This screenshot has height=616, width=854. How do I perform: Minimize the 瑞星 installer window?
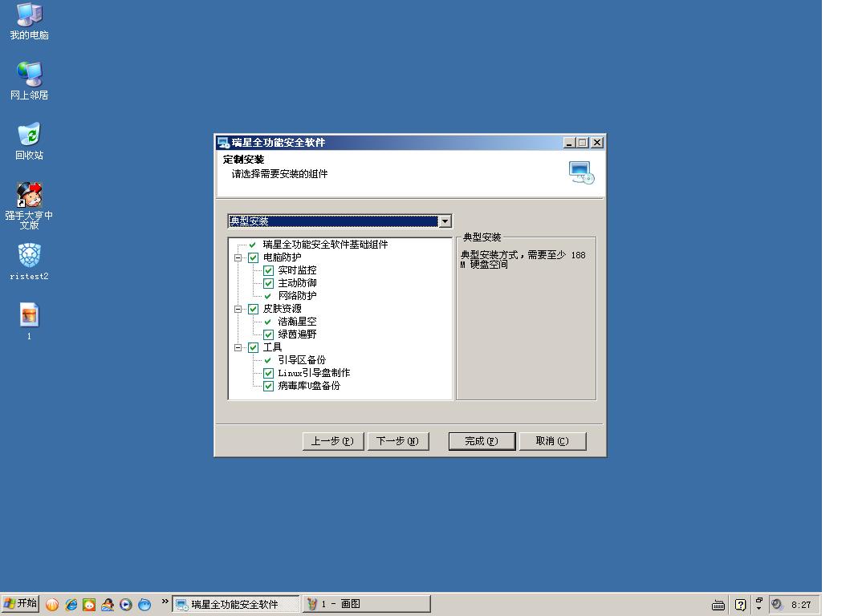(569, 143)
